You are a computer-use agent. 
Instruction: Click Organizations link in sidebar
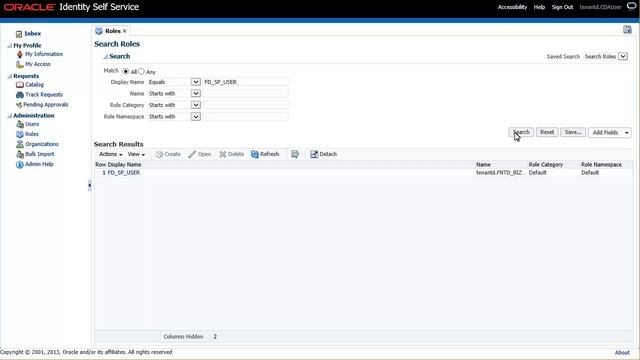point(42,144)
